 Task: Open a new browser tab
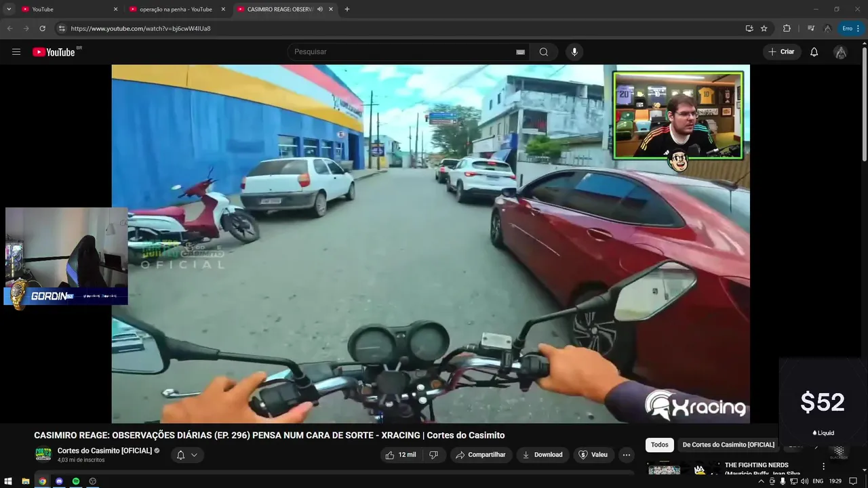[347, 9]
